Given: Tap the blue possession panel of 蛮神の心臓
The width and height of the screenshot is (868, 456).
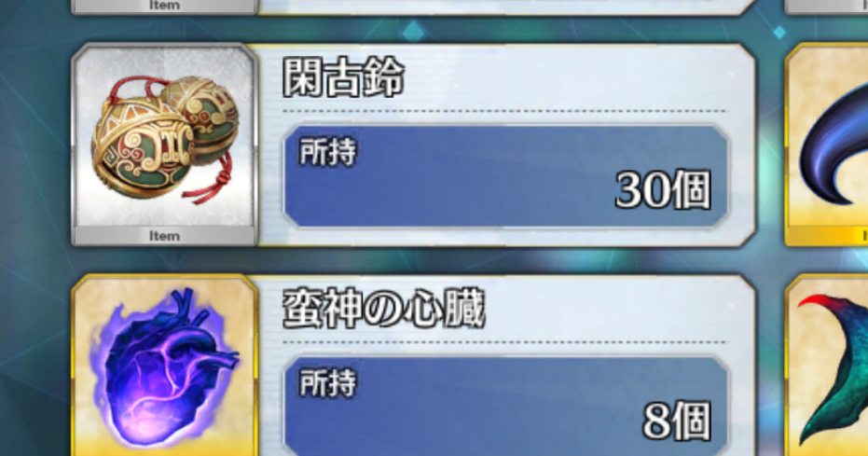Looking at the screenshot, I should point(505,407).
